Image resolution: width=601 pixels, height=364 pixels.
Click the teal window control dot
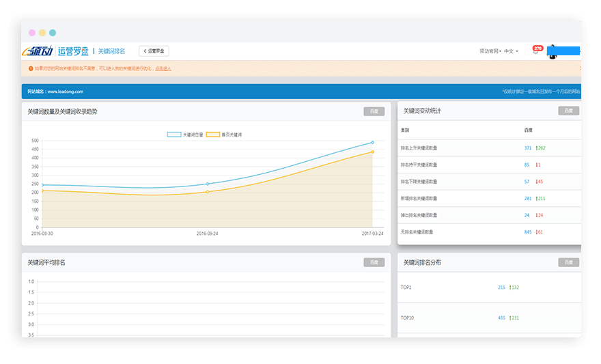point(53,33)
